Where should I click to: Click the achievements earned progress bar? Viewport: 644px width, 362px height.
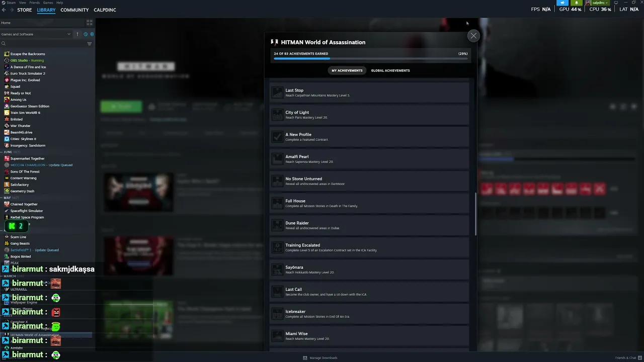coord(370,59)
